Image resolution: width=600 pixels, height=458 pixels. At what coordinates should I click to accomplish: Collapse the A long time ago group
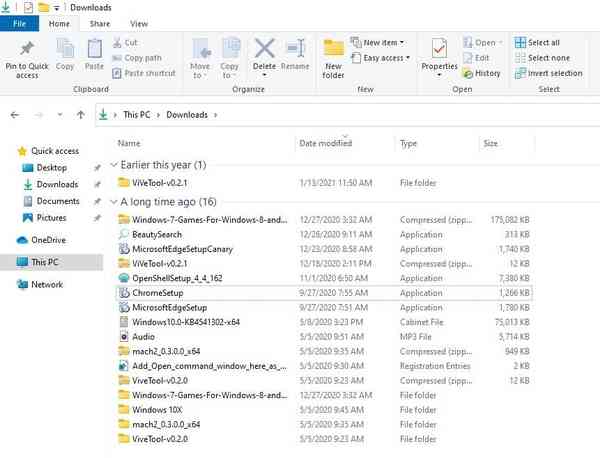114,202
